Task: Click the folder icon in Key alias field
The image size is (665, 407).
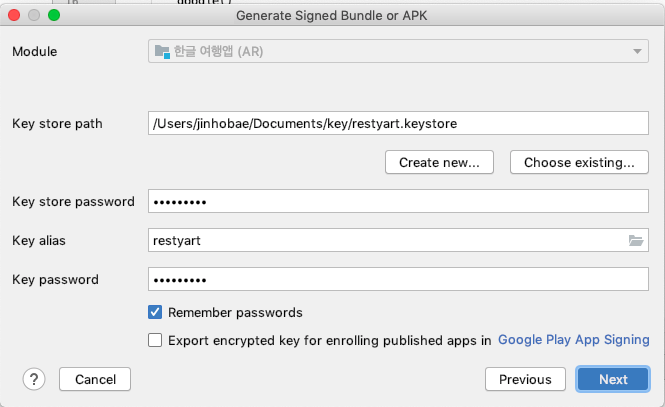Action: (x=635, y=240)
